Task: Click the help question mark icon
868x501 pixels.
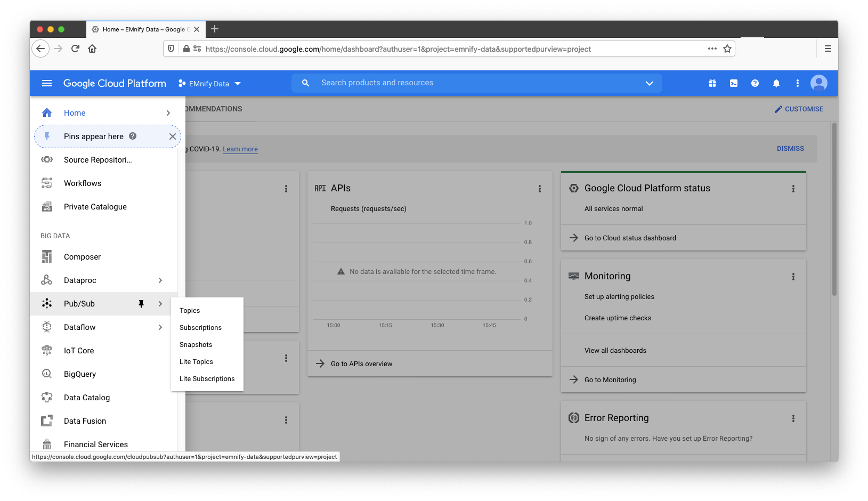Action: click(x=755, y=83)
